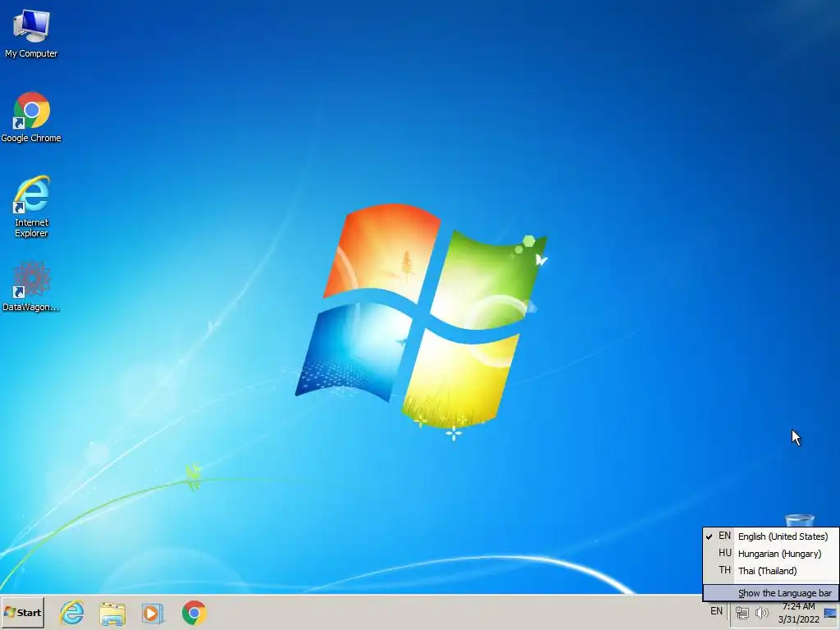Open the volume speaker tray icon

(761, 612)
